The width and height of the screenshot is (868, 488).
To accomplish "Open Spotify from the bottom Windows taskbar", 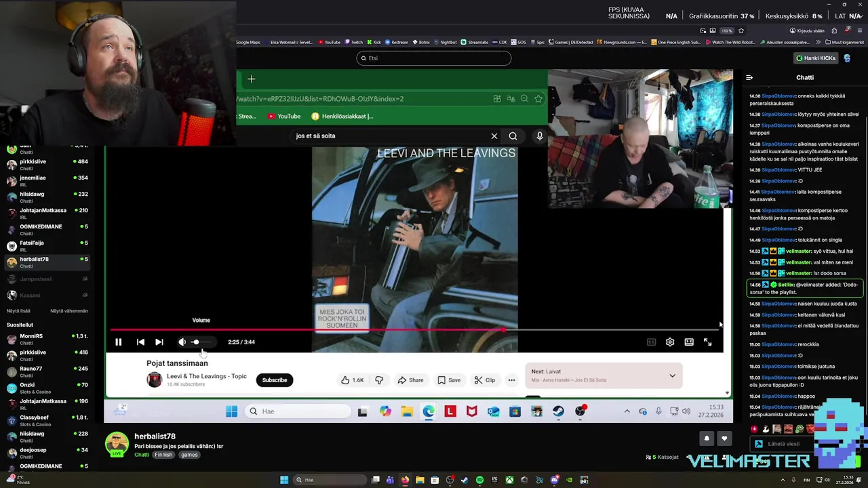I will pos(479,481).
